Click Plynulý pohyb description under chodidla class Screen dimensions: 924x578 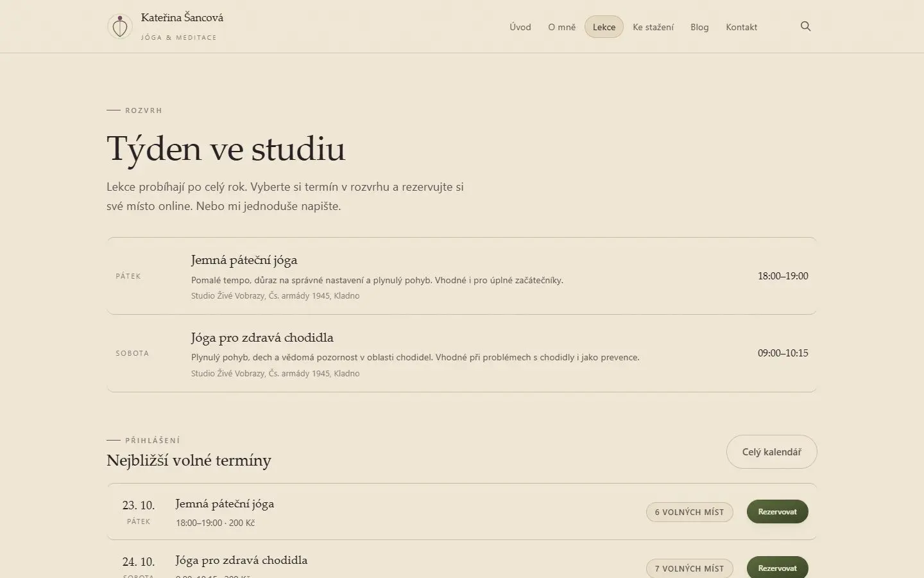pos(415,357)
